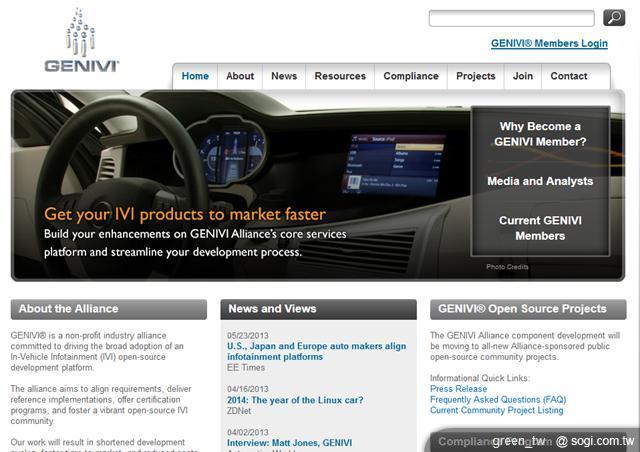Open the Press Release quick link

(458, 389)
